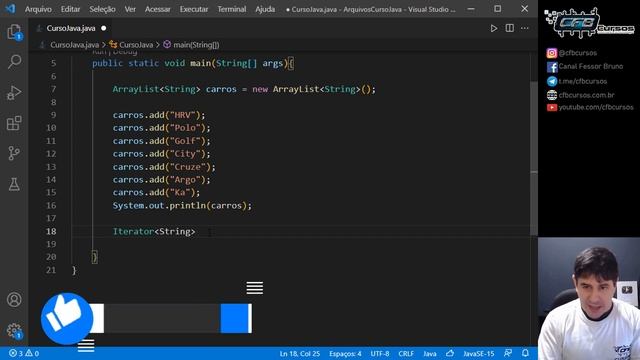
Task: Select the CursoJava.java editor tab
Action: click(71, 28)
